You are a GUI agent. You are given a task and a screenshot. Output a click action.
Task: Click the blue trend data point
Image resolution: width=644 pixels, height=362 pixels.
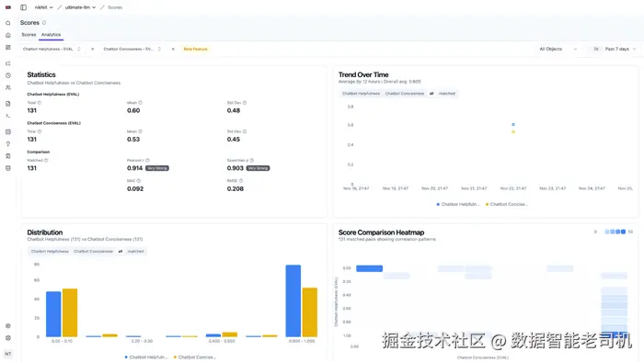(513, 124)
